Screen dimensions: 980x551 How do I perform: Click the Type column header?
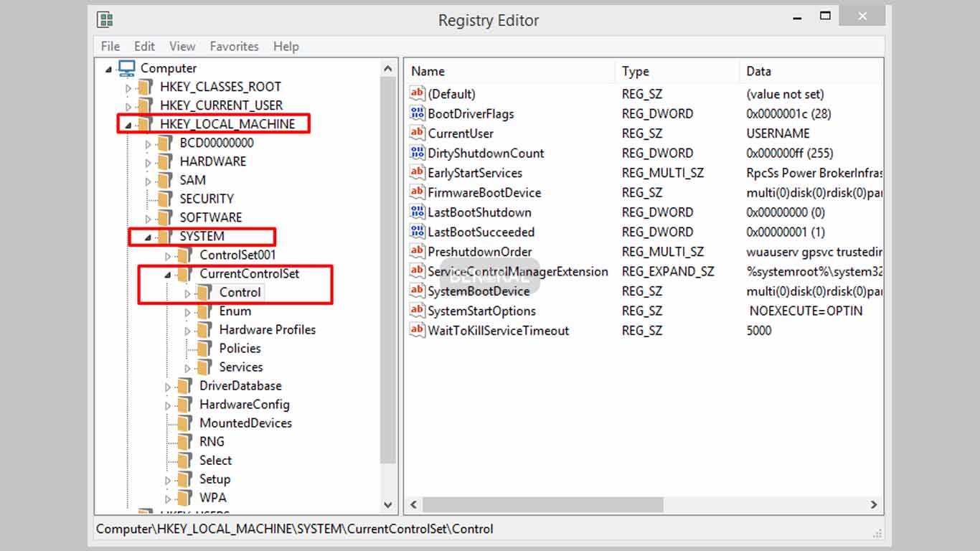(x=634, y=71)
